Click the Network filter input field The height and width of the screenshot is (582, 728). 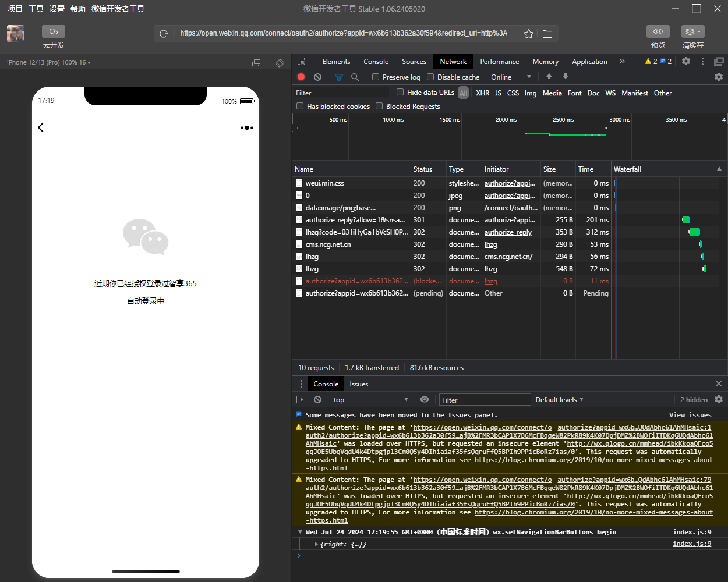tap(341, 93)
